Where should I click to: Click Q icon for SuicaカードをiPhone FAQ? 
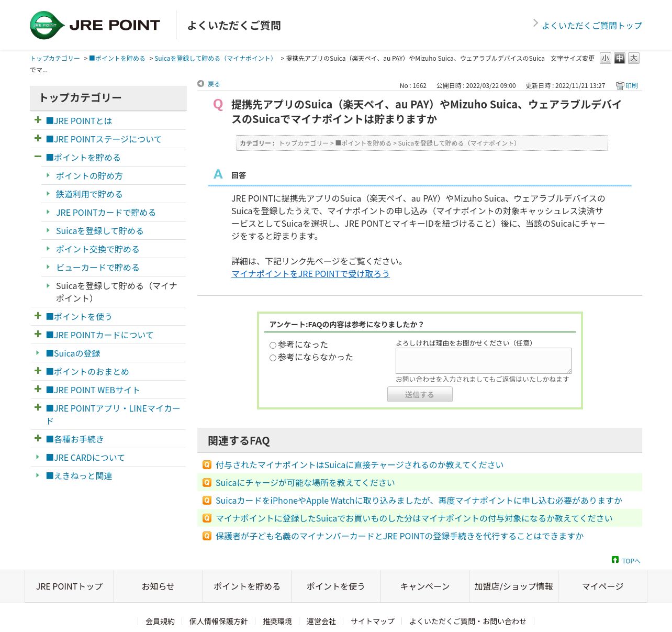(x=207, y=500)
